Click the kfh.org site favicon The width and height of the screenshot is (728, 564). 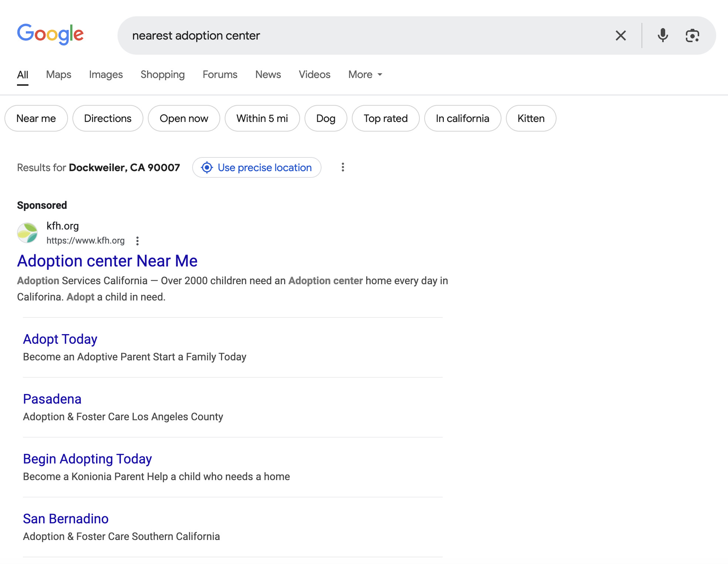point(27,233)
